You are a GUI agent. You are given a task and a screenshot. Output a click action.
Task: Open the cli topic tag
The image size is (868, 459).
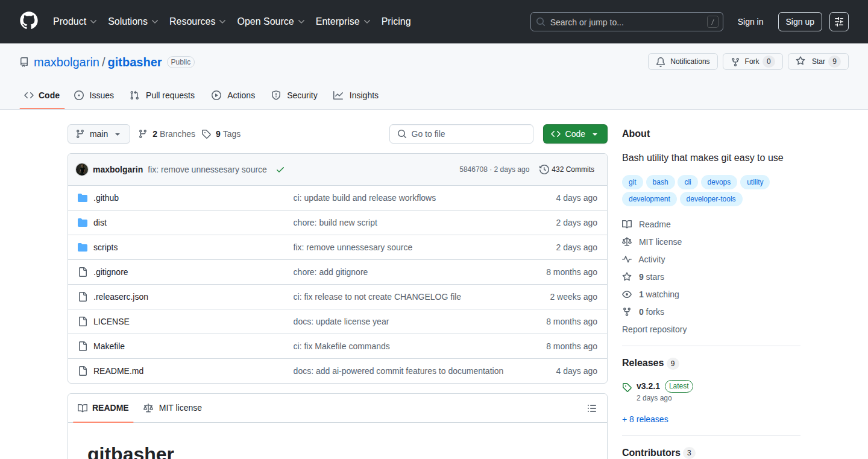688,182
